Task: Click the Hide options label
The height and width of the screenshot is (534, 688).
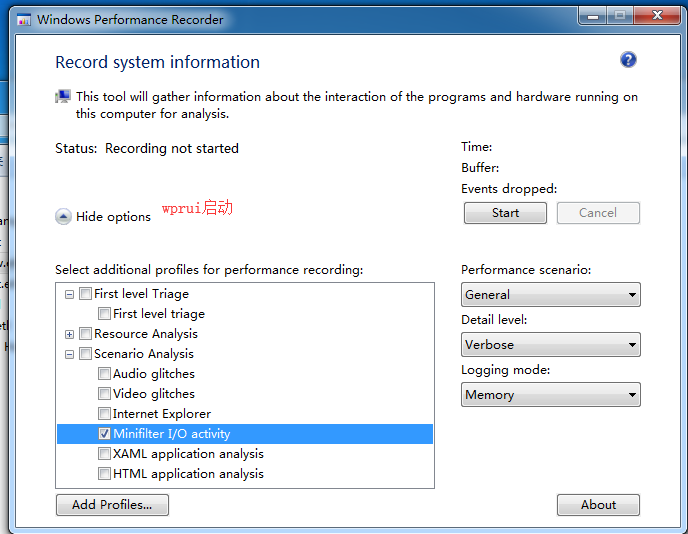Action: (113, 217)
